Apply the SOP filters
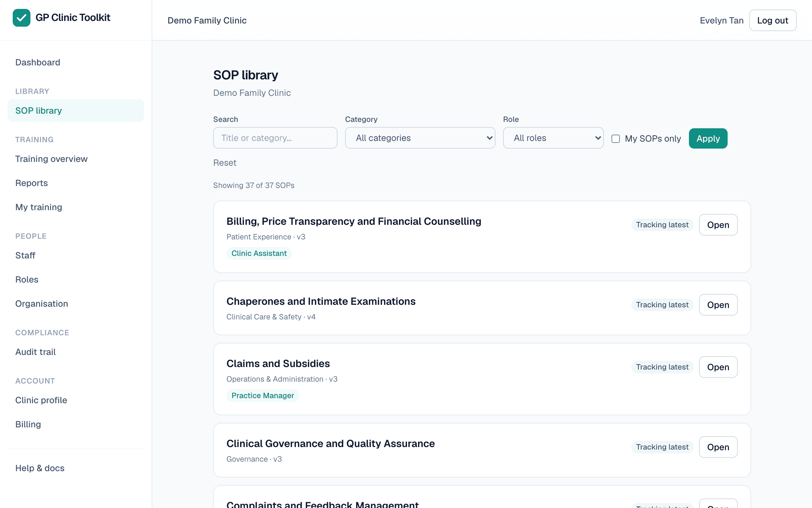This screenshot has width=812, height=508. pos(708,138)
